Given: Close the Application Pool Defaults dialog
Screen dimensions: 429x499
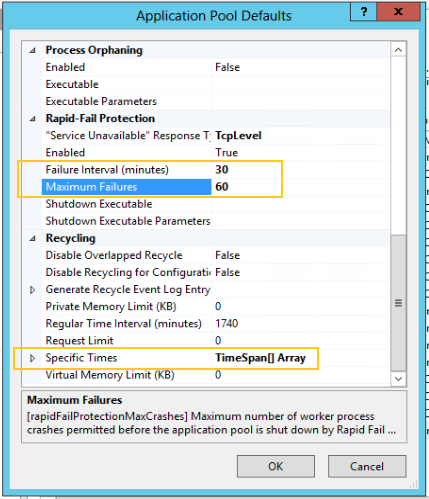Looking at the screenshot, I should [x=398, y=12].
